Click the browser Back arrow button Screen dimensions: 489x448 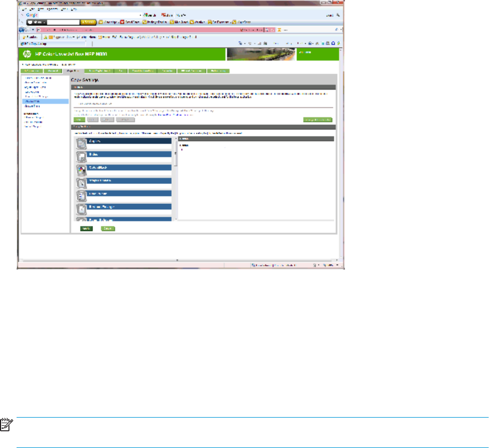[x=23, y=30]
